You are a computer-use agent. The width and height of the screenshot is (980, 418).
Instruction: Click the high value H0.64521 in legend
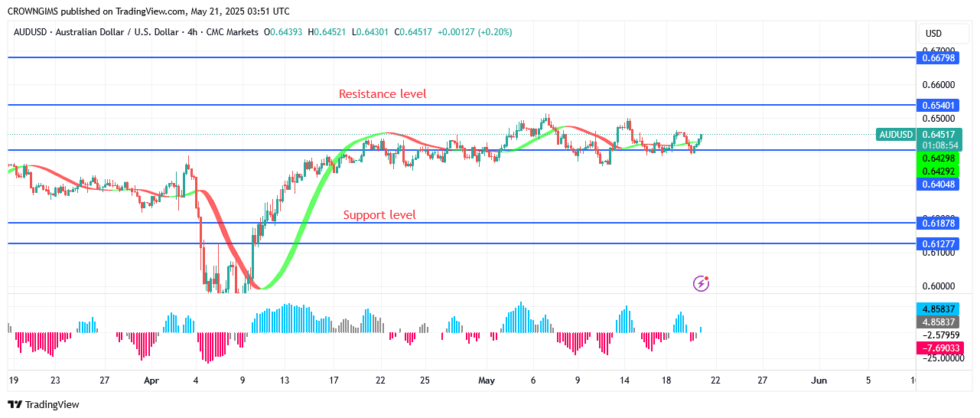327,32
